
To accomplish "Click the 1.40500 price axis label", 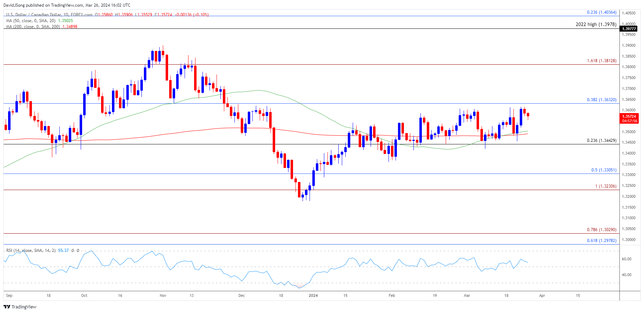I will tap(629, 13).
